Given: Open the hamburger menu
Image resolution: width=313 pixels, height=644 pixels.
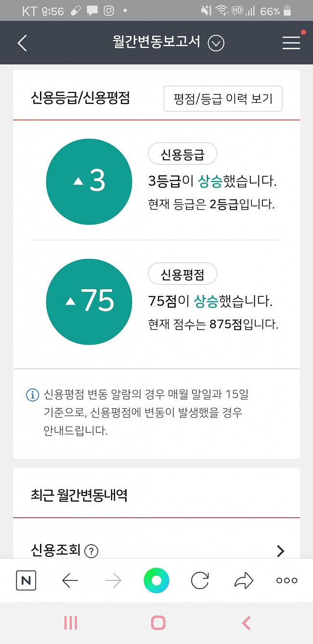Looking at the screenshot, I should (291, 43).
